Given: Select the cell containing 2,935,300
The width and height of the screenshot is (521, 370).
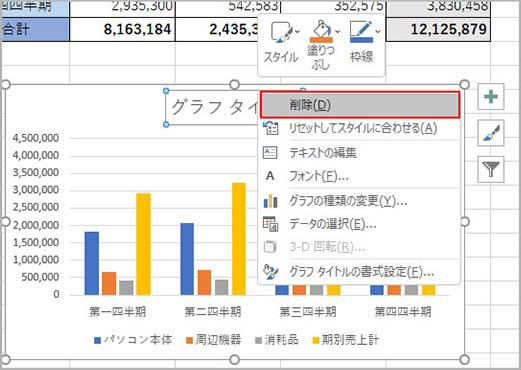Looking at the screenshot, I should click(122, 8).
